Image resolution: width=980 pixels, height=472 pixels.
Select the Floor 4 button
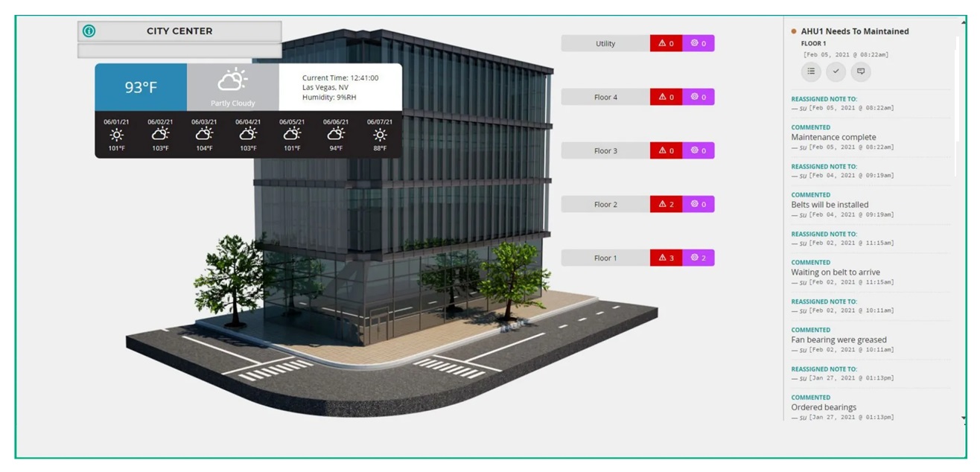pos(605,97)
